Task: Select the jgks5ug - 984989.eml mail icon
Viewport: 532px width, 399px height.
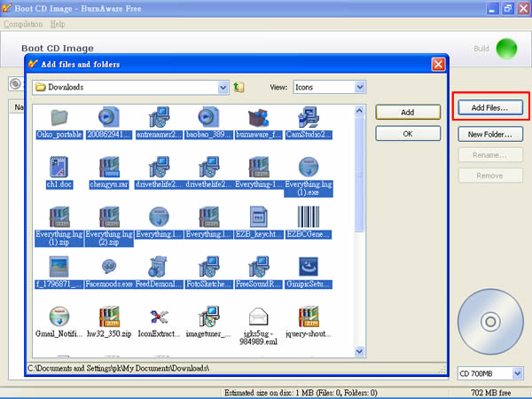Action: tap(259, 317)
